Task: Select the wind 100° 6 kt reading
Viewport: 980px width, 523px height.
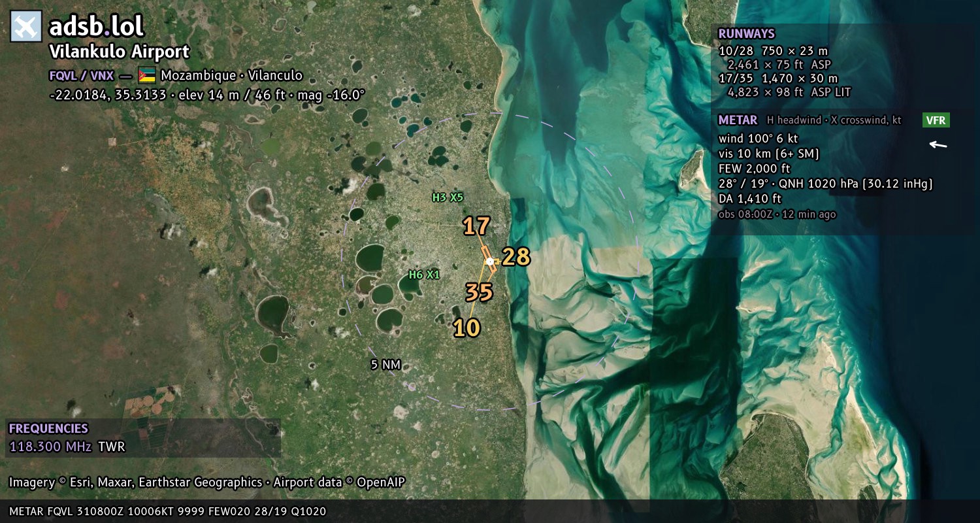Action: 758,139
